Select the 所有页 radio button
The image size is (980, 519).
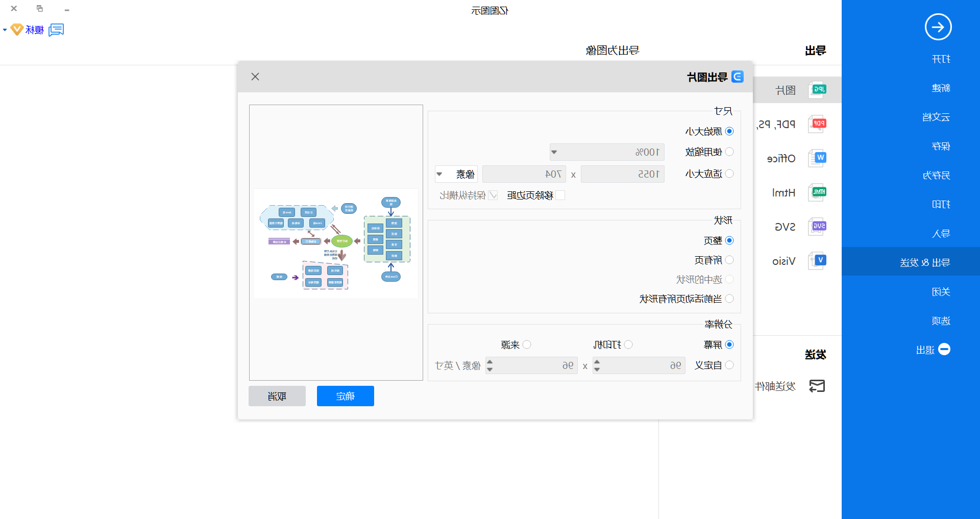pos(729,260)
